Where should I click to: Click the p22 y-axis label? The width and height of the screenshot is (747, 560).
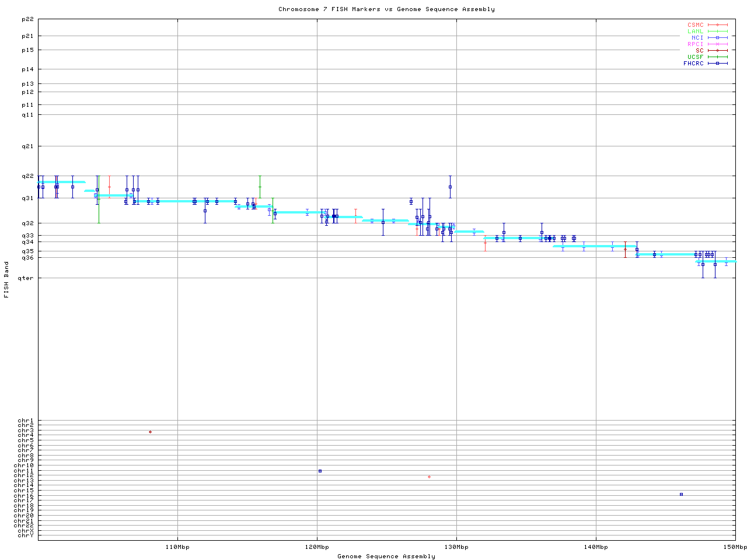[27, 19]
